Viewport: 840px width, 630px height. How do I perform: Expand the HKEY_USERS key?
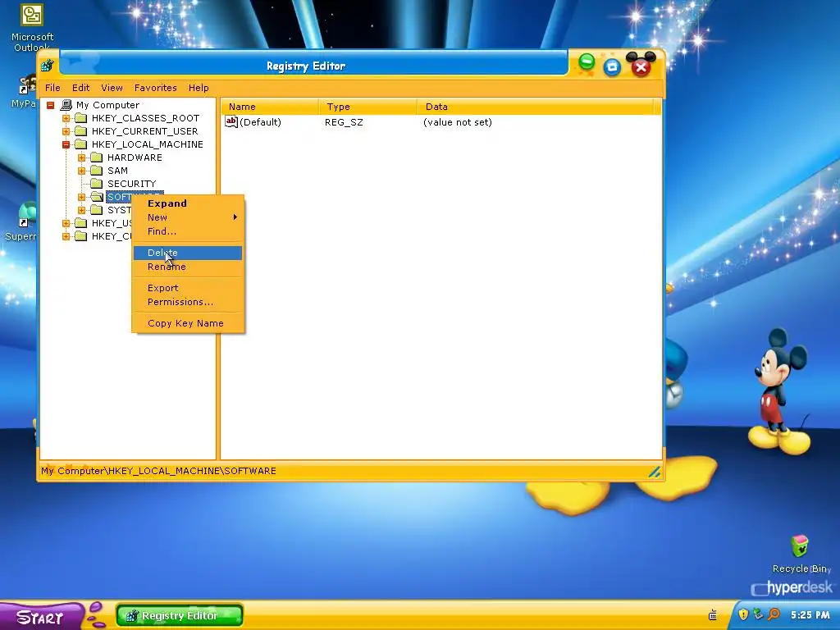pos(66,223)
